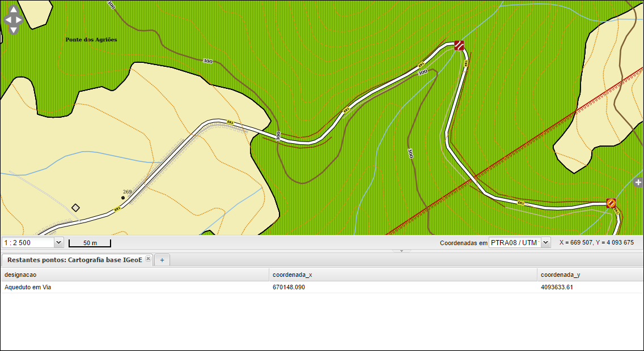Sort by the coordenada_x column header
The image size is (644, 351).
[x=402, y=275]
